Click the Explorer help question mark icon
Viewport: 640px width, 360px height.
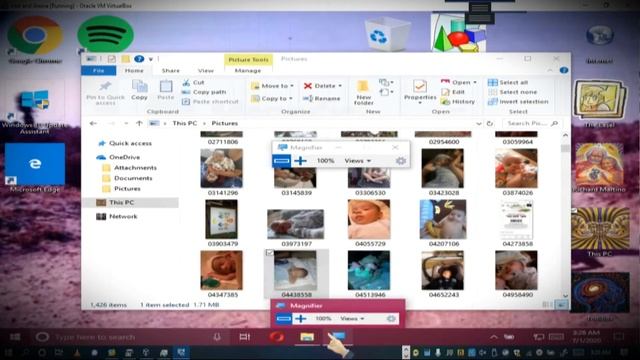pos(564,70)
